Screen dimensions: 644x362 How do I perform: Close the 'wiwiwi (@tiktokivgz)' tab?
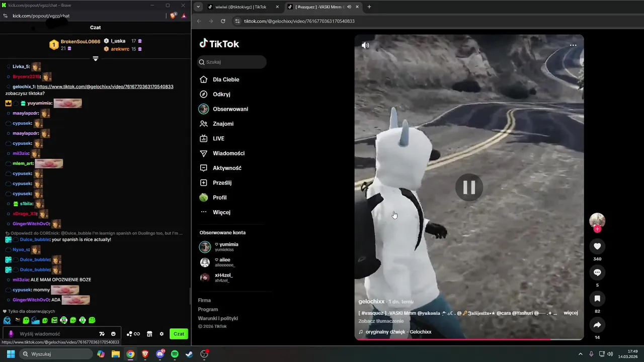(277, 7)
